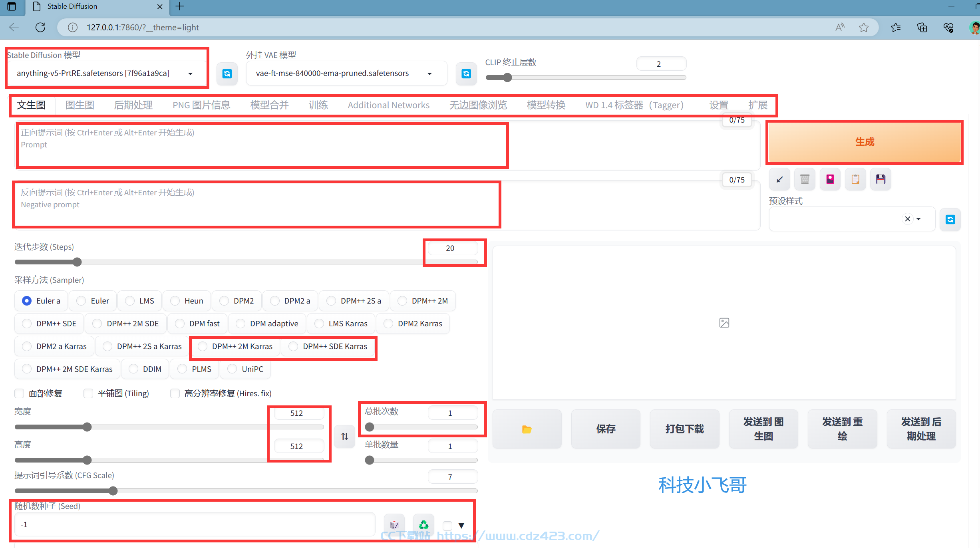This screenshot has height=548, width=980.
Task: Click the trash icon to clear prompts
Action: (805, 179)
